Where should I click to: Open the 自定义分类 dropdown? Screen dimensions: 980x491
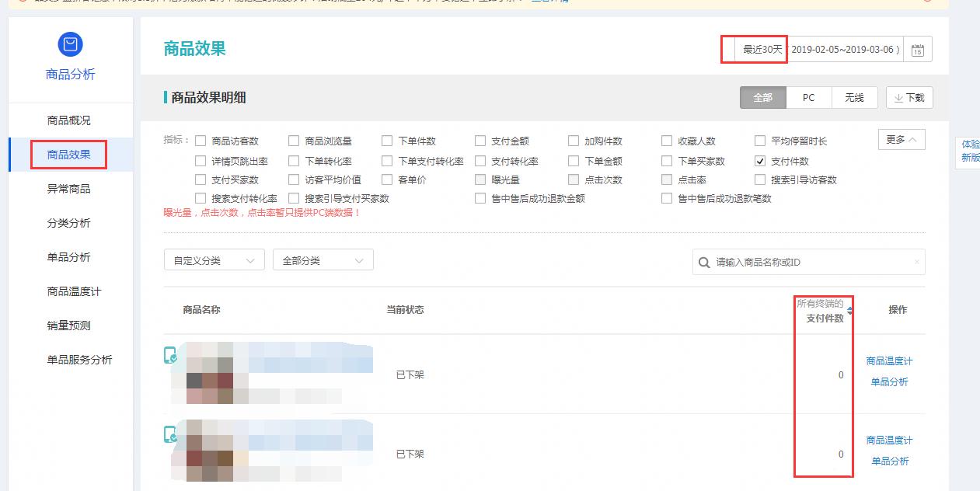214,259
